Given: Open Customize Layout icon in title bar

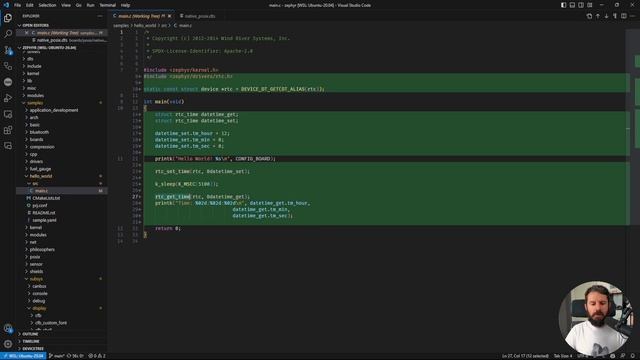Looking at the screenshot, I should tap(590, 5).
